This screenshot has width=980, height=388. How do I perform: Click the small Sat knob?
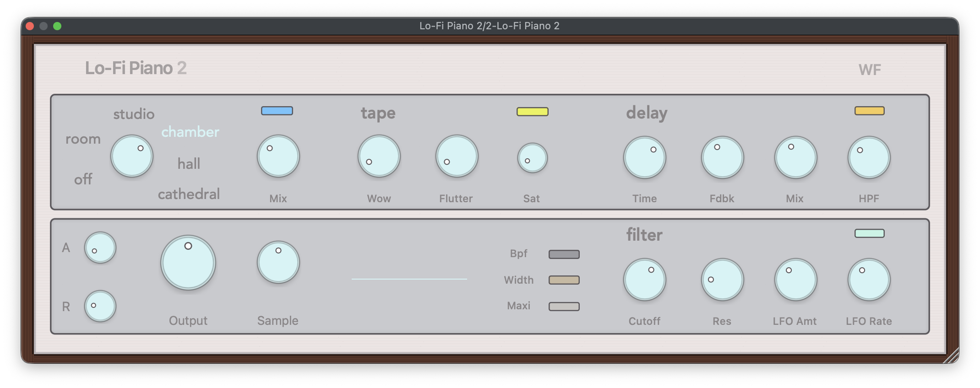[x=533, y=158]
